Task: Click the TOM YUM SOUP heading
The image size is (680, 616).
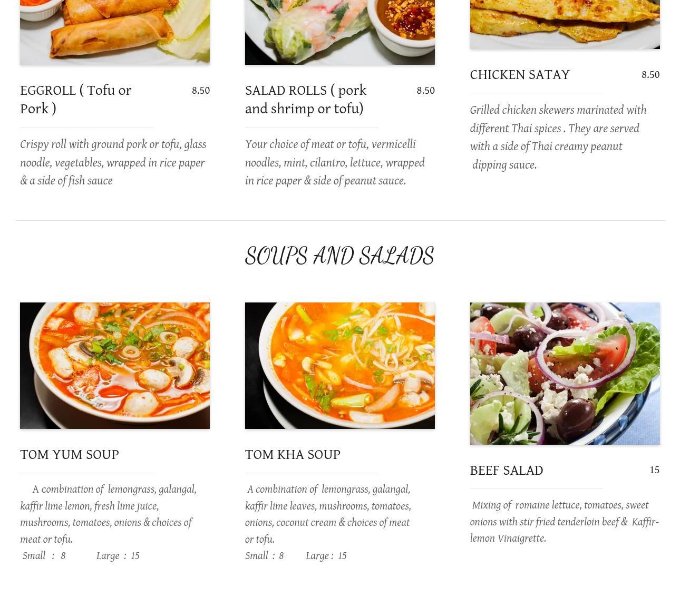Action: [x=70, y=455]
